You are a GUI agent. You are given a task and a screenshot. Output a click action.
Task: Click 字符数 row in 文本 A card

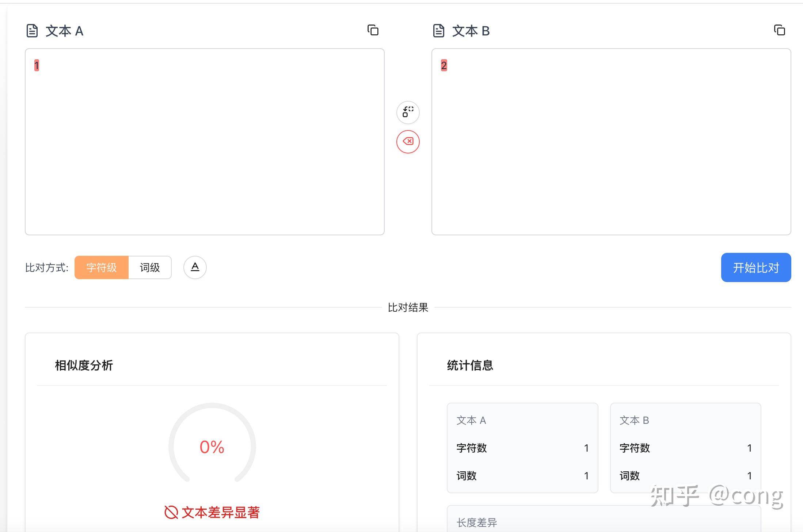522,448
